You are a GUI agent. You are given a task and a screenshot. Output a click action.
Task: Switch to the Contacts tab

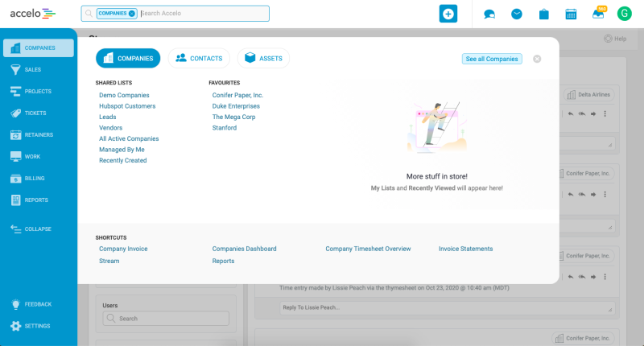click(199, 58)
